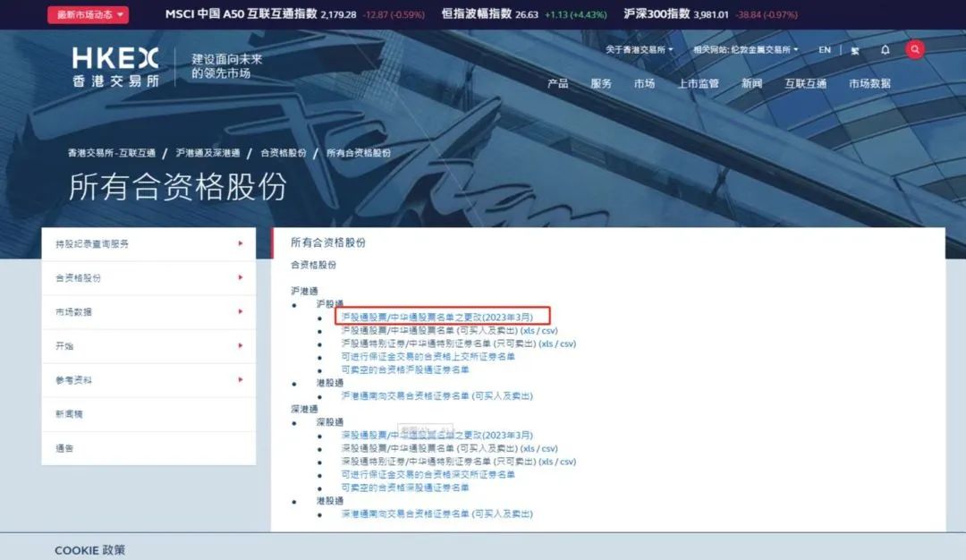
Task: Expand 合资格股份 sidebar item
Action: (x=148, y=277)
